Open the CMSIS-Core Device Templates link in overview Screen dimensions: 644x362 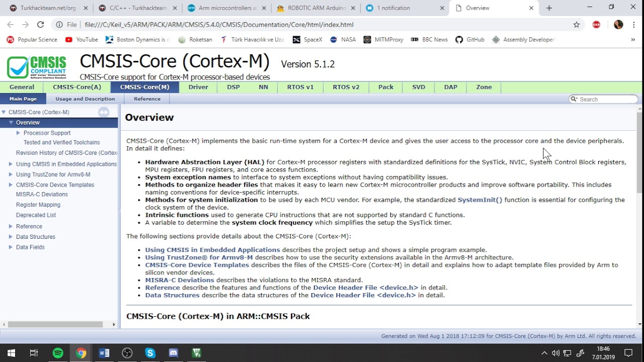pyautogui.click(x=197, y=265)
